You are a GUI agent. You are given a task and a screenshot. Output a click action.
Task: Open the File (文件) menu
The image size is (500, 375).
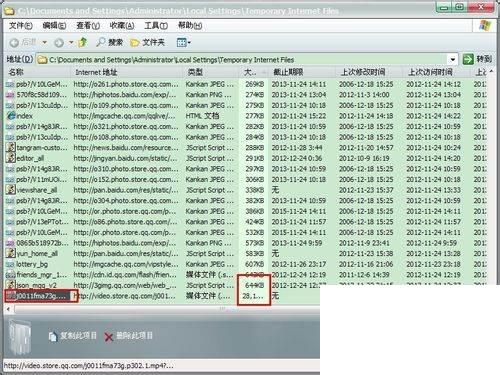tap(21, 26)
